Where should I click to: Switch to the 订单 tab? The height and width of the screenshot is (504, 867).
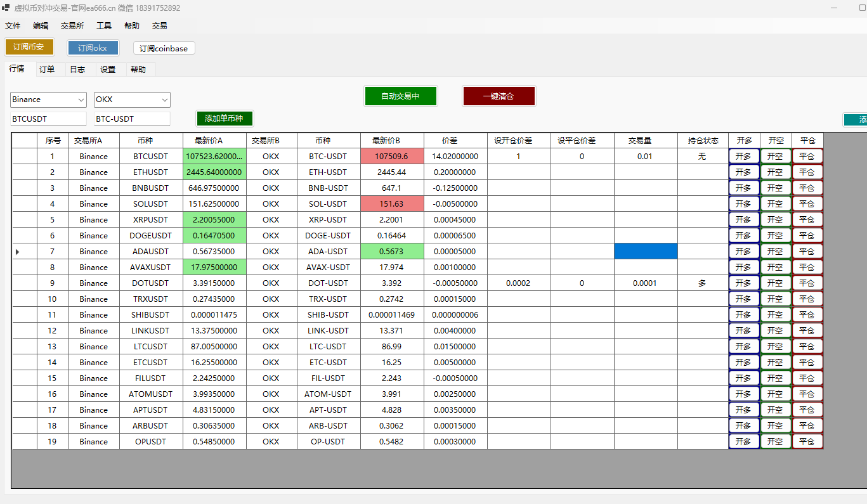tap(47, 70)
